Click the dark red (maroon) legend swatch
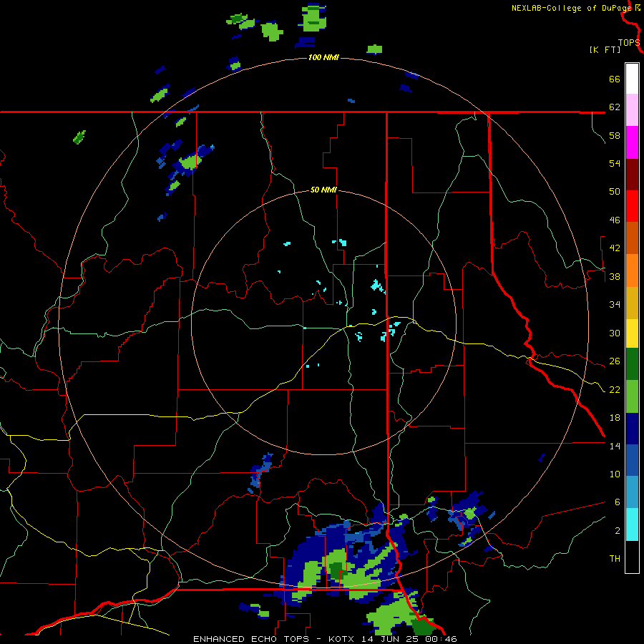 pos(632,175)
